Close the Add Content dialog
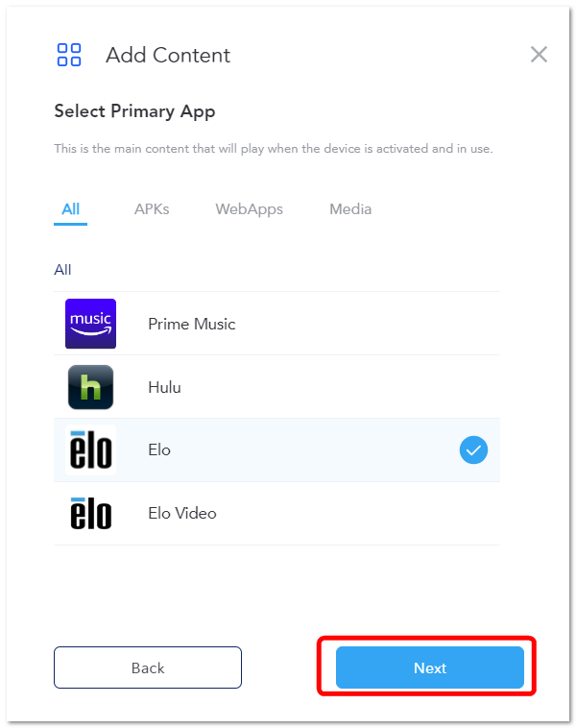576x728 pixels. [539, 55]
